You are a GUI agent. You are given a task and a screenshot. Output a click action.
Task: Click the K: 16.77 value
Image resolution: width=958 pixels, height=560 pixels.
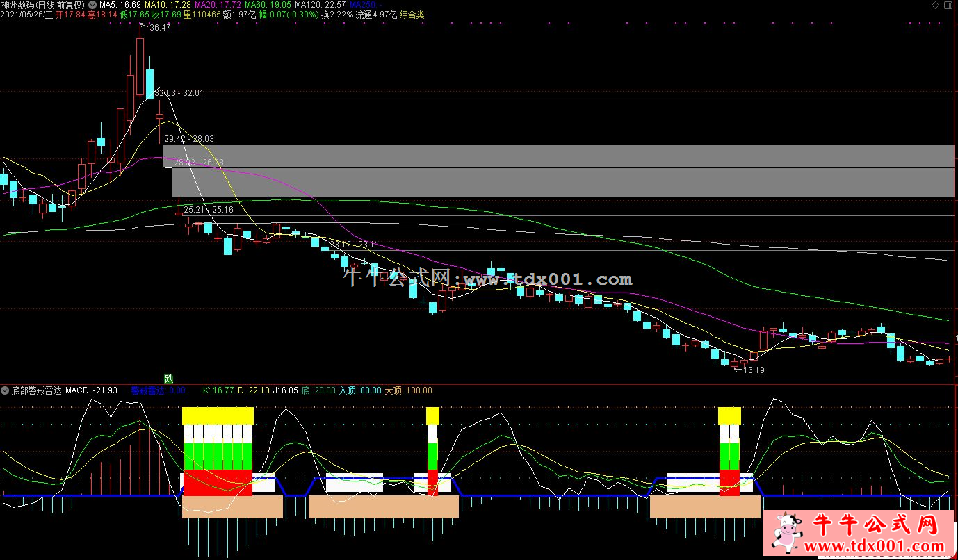coord(218,390)
